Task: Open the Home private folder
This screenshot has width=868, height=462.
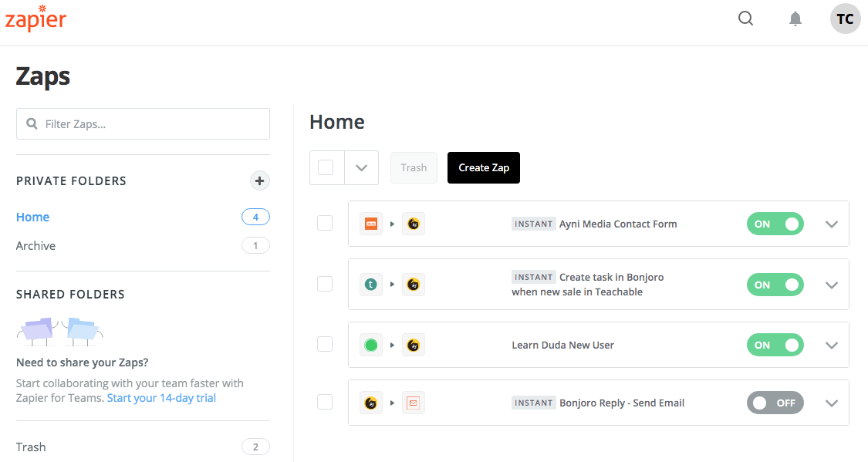Action: pyautogui.click(x=32, y=217)
